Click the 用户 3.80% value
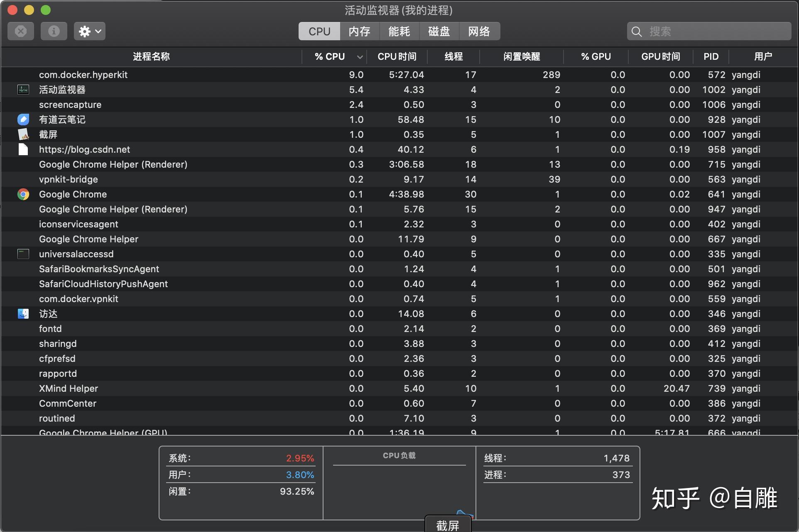 tap(300, 475)
